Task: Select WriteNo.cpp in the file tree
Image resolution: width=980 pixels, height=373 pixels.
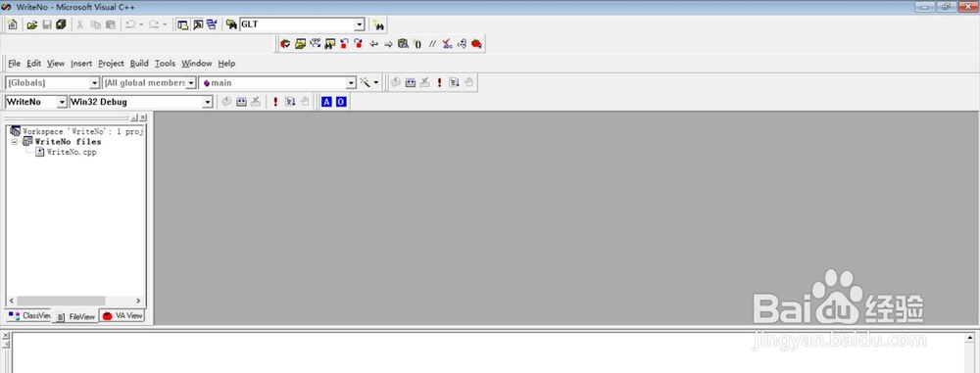Action: (72, 152)
